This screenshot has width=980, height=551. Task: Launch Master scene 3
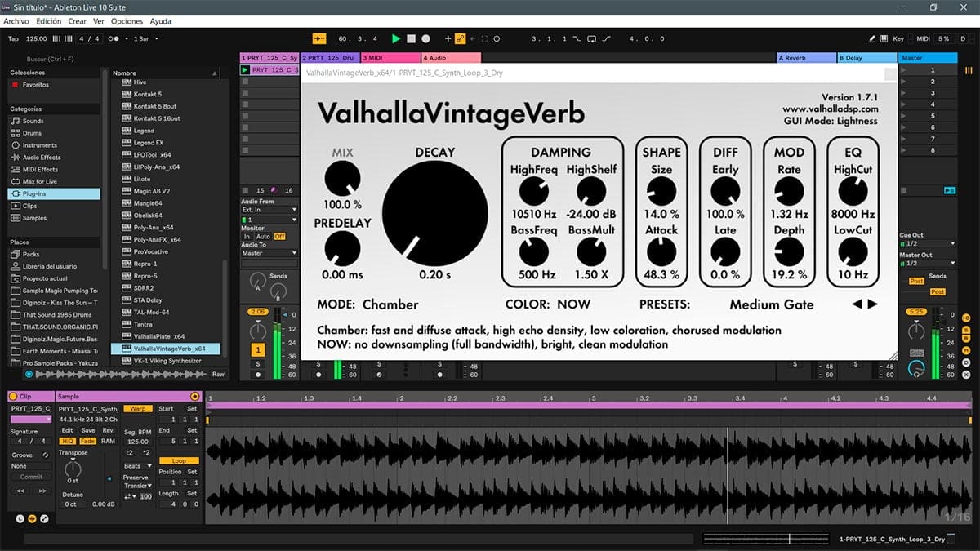pos(902,93)
